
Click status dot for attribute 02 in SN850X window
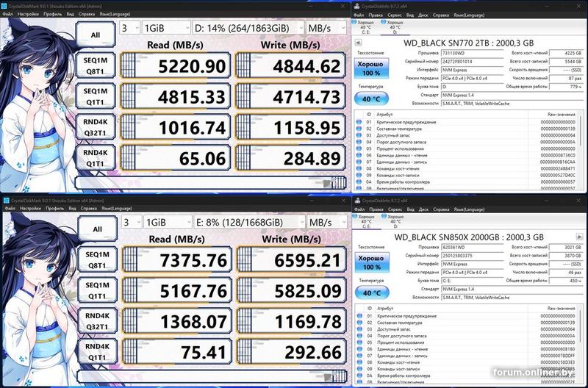[359, 323]
